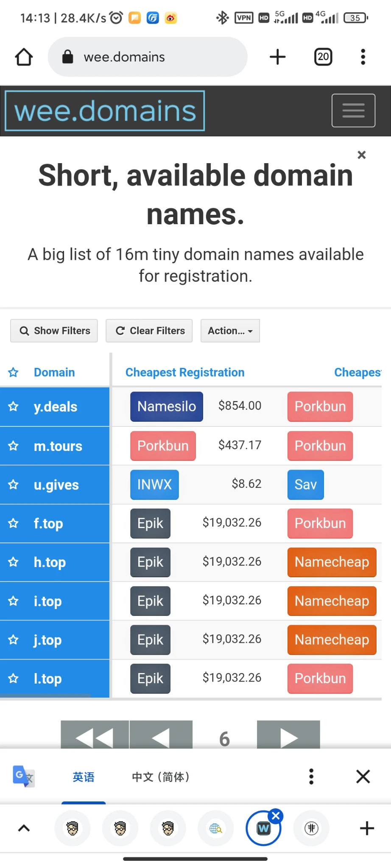Viewport: 391px width, 868px height.
Task: Switch to 中文（简体） translation tab
Action: click(160, 777)
